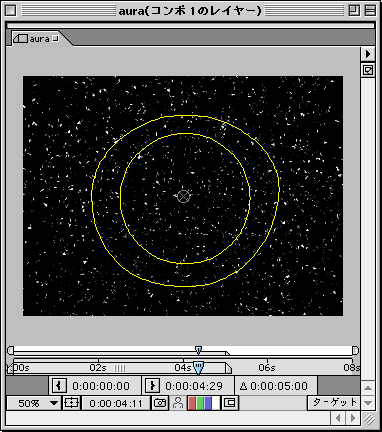The height and width of the screenshot is (432, 382).
Task: Show the blue channel
Action: [208, 403]
